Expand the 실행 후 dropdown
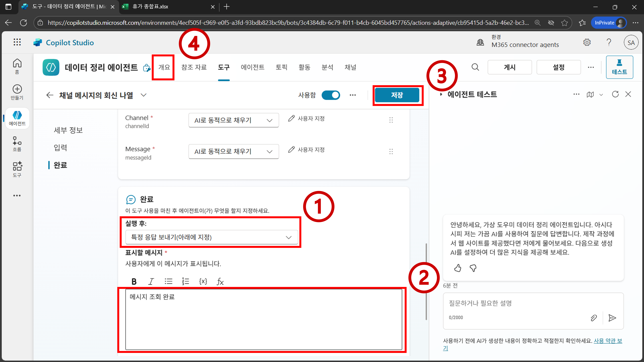Image resolution: width=644 pixels, height=362 pixels. (x=211, y=237)
